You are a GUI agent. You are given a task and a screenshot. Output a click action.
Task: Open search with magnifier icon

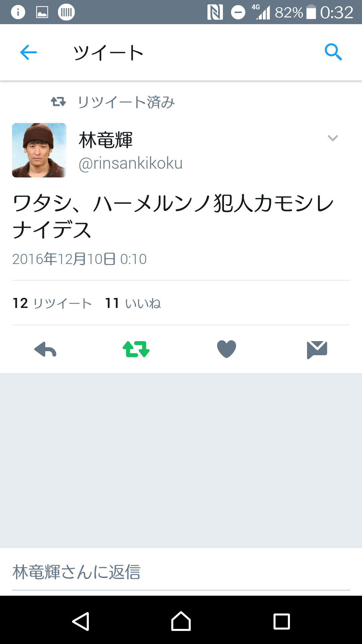333,52
